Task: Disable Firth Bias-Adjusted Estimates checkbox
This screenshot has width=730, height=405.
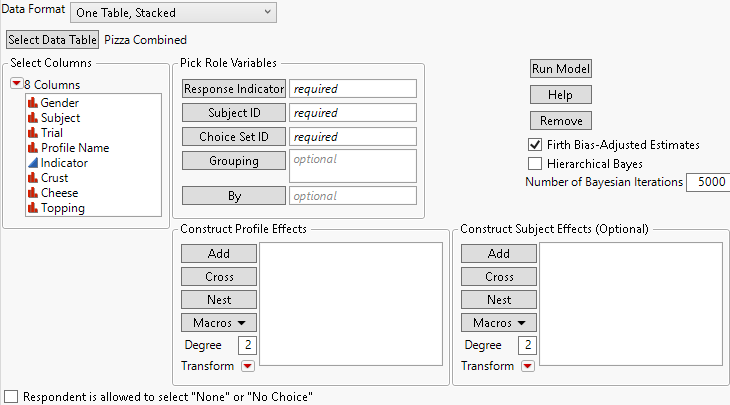Action: pyautogui.click(x=535, y=144)
